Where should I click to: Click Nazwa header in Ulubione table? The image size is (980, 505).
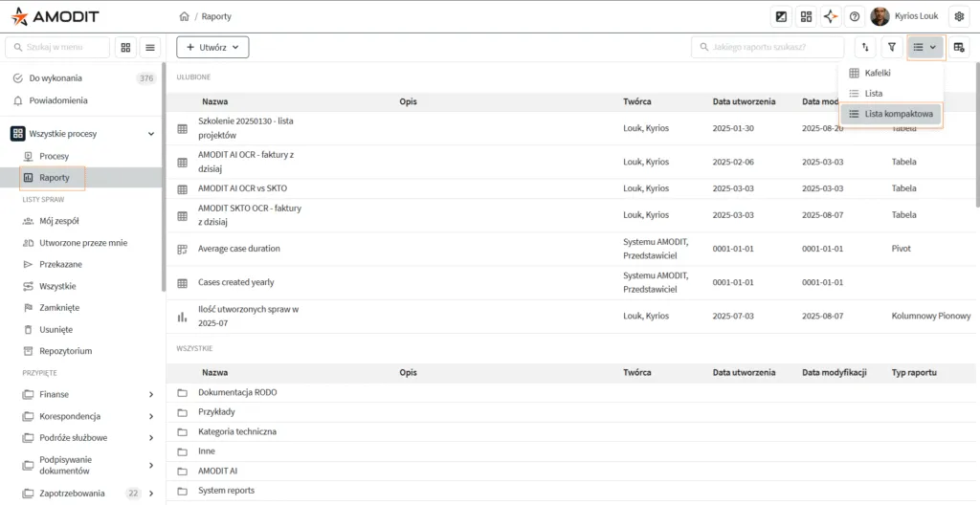(x=214, y=101)
